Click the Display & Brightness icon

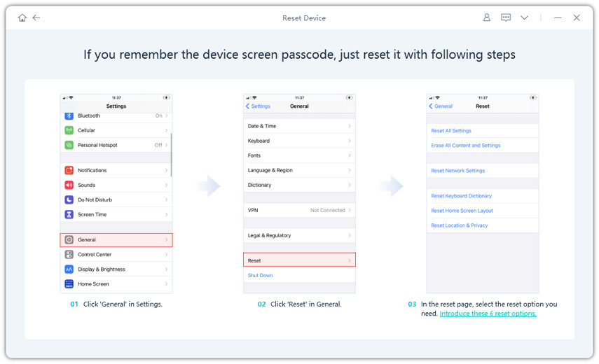pyautogui.click(x=69, y=269)
